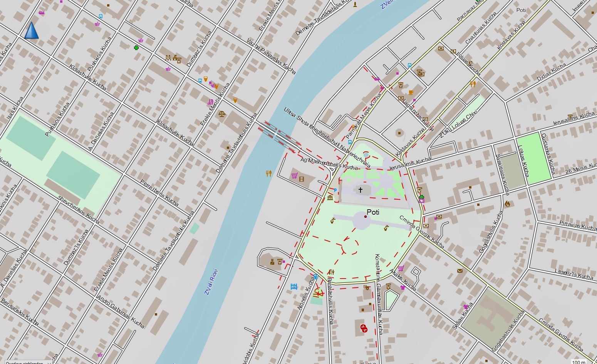The width and height of the screenshot is (597, 364).
Task: Click the red Poti city center dot
Action: pyautogui.click(x=366, y=216)
